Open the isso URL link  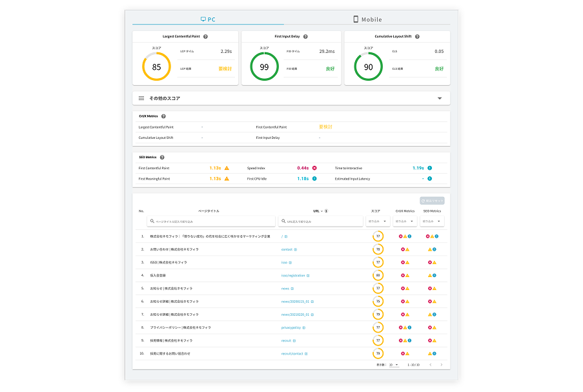(284, 263)
